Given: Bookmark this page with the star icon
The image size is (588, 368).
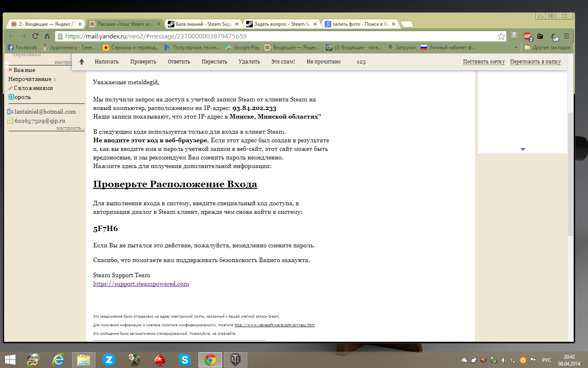Looking at the screenshot, I should 501,36.
